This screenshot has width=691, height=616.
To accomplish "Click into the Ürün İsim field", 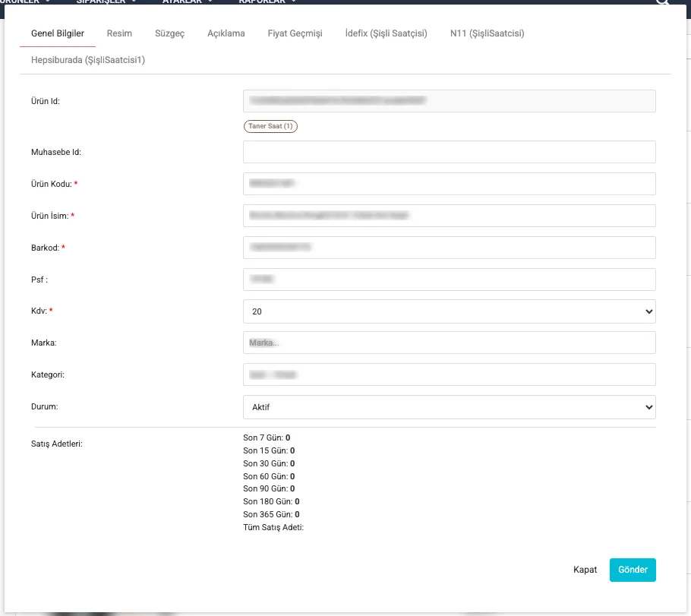I will tap(449, 216).
